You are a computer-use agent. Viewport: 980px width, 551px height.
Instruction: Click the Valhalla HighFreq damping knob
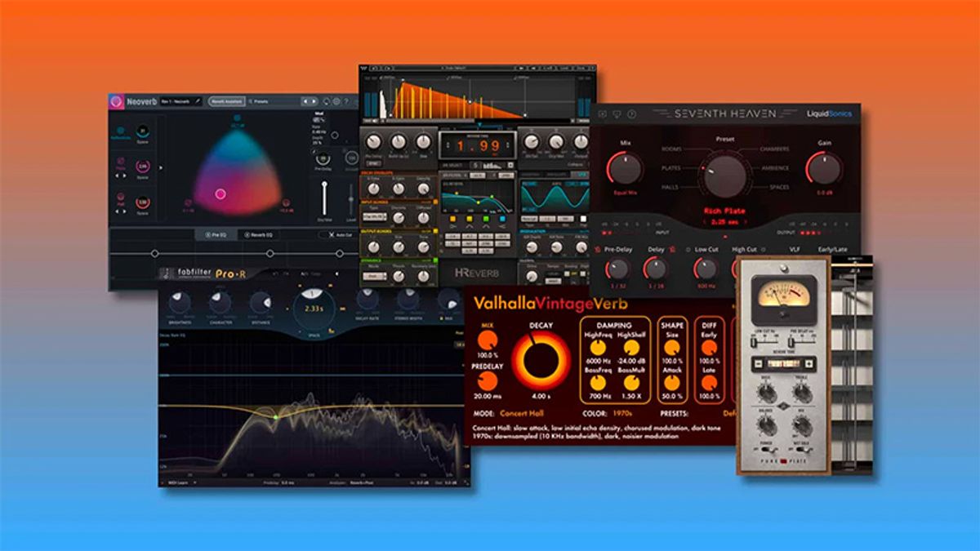(598, 348)
